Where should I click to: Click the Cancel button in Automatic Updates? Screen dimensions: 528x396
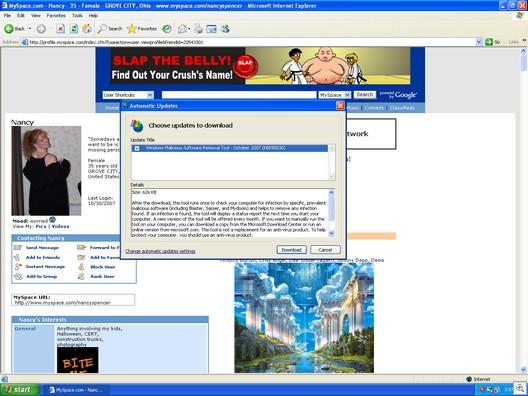[x=325, y=250]
